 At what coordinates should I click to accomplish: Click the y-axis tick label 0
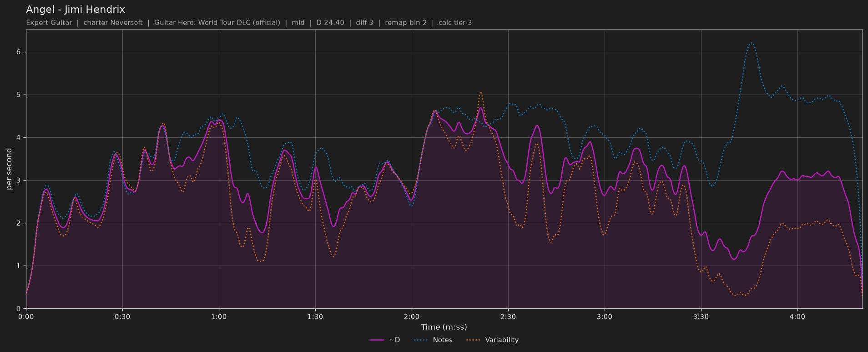point(19,309)
